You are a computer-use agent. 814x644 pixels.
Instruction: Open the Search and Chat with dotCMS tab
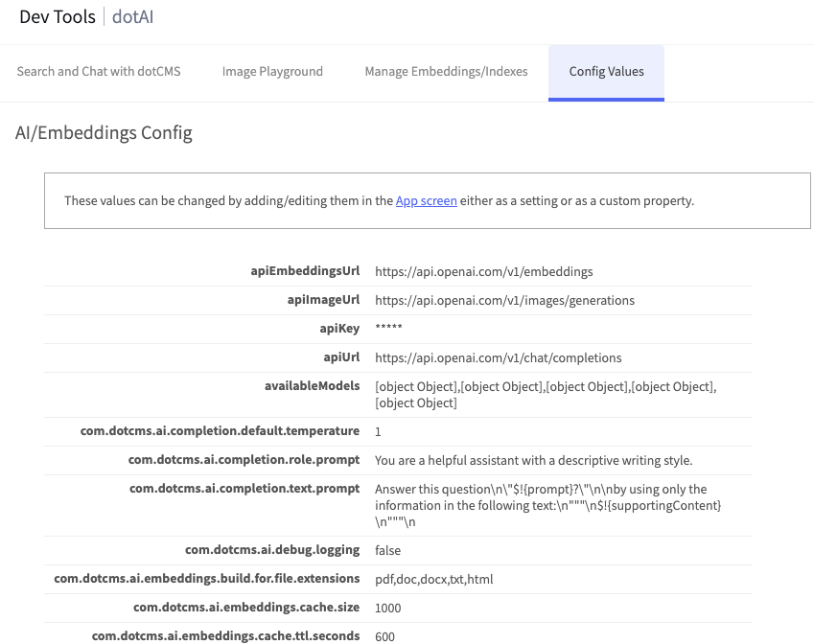[99, 71]
